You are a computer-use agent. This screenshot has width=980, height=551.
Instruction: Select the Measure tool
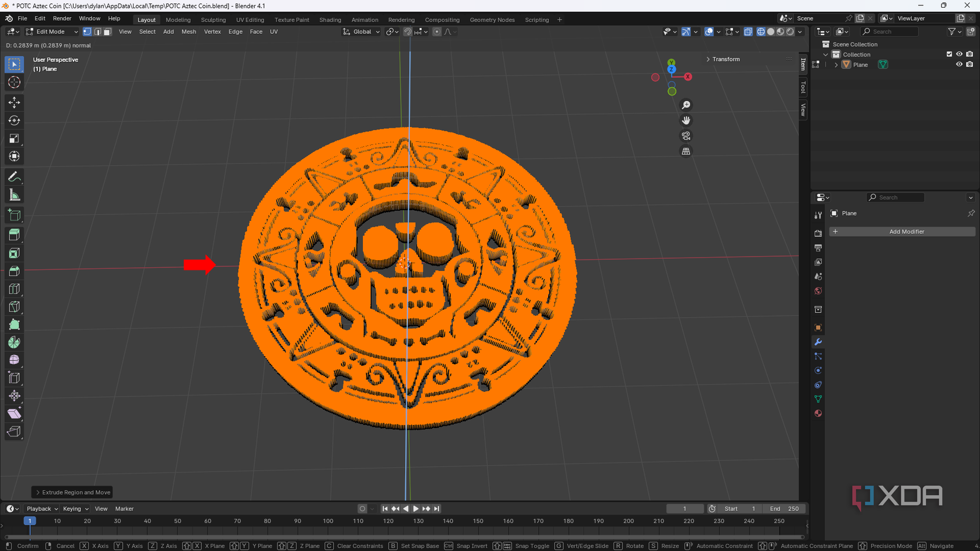click(14, 195)
